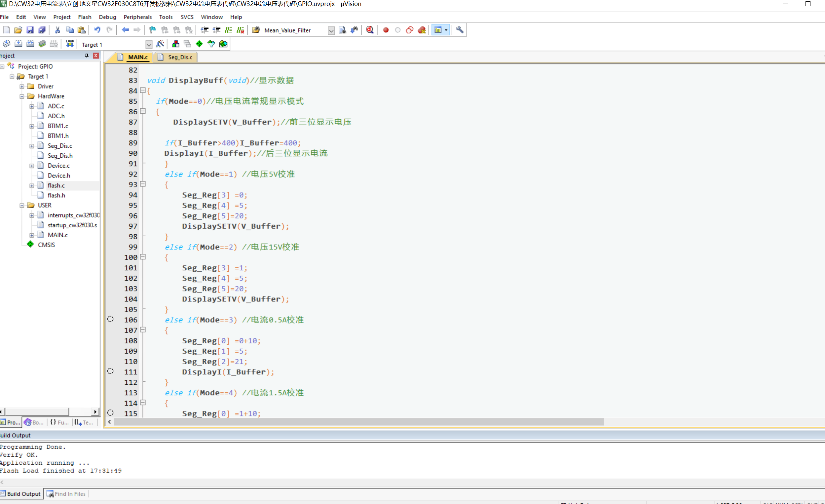Click the editor horizontal scrollbar thumb

(x=358, y=422)
